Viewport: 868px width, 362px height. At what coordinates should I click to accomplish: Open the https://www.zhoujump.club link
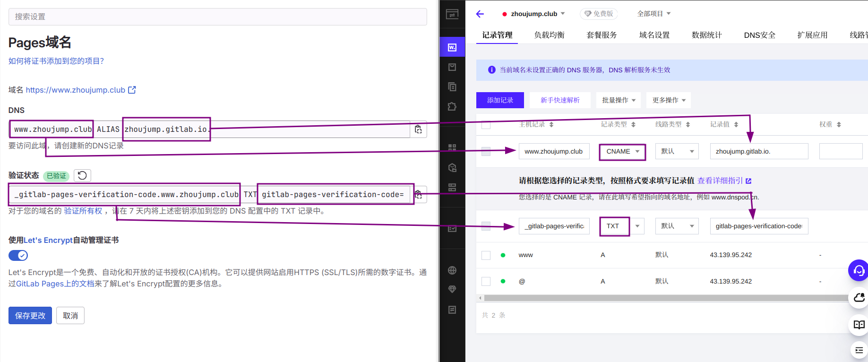tap(76, 90)
